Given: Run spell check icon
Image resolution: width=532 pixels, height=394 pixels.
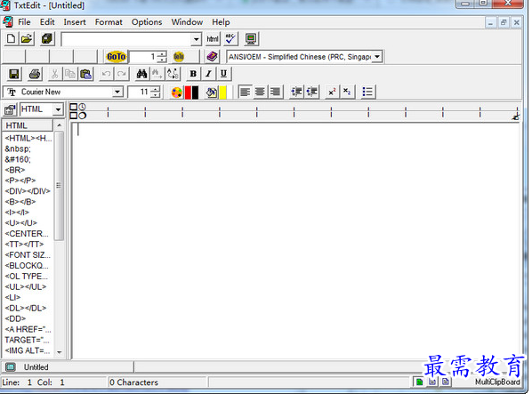Looking at the screenshot, I should click(230, 38).
